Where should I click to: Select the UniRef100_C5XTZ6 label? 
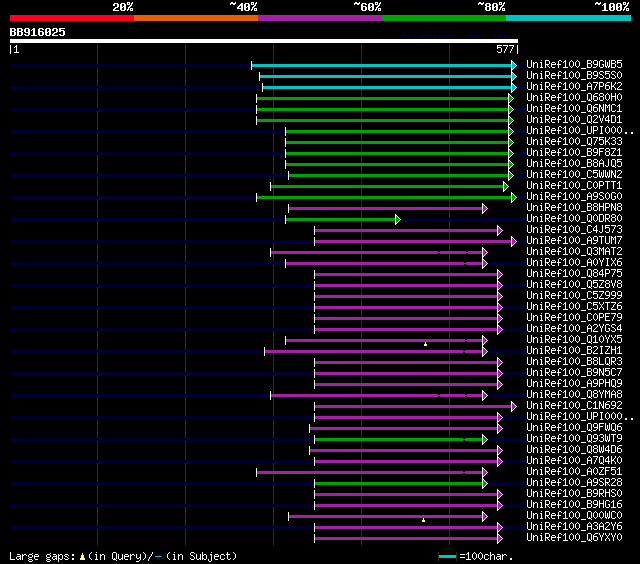coord(574,306)
